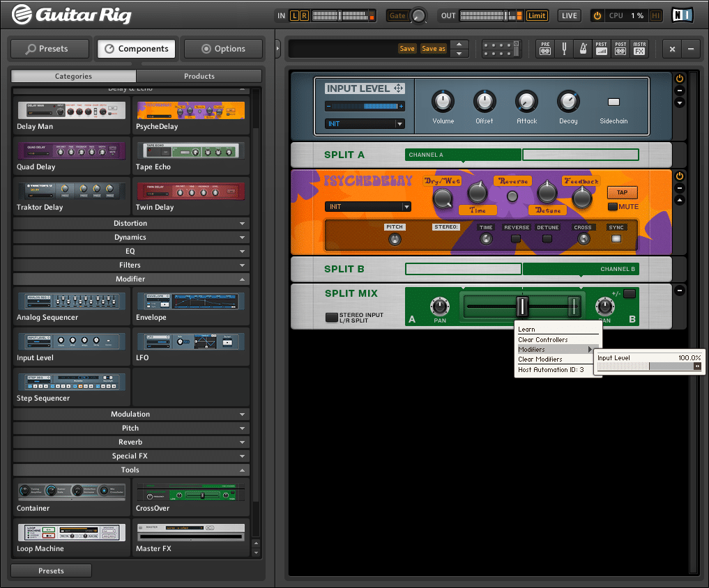
Task: Enable the Gate button
Action: [x=397, y=16]
